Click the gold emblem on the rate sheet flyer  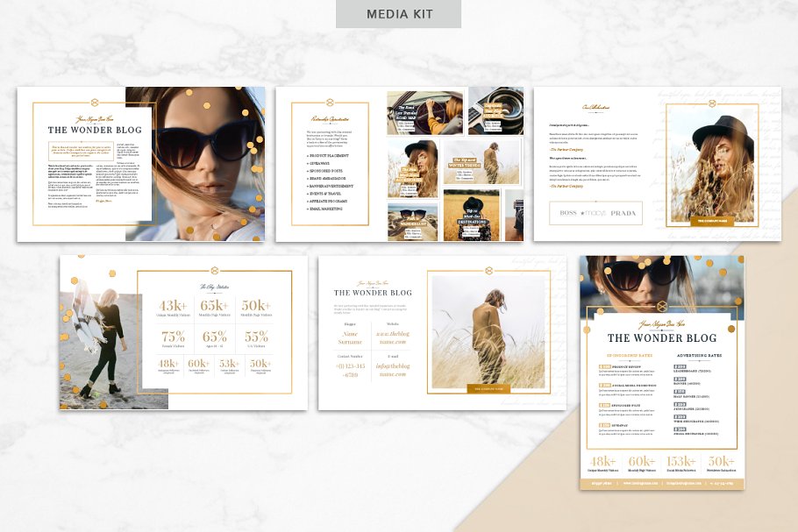coord(662,306)
